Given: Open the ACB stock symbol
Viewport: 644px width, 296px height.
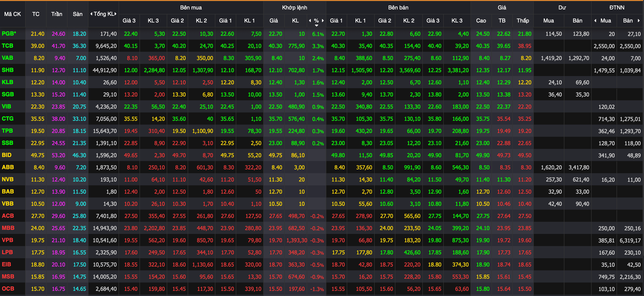Looking at the screenshot, I should (8, 215).
